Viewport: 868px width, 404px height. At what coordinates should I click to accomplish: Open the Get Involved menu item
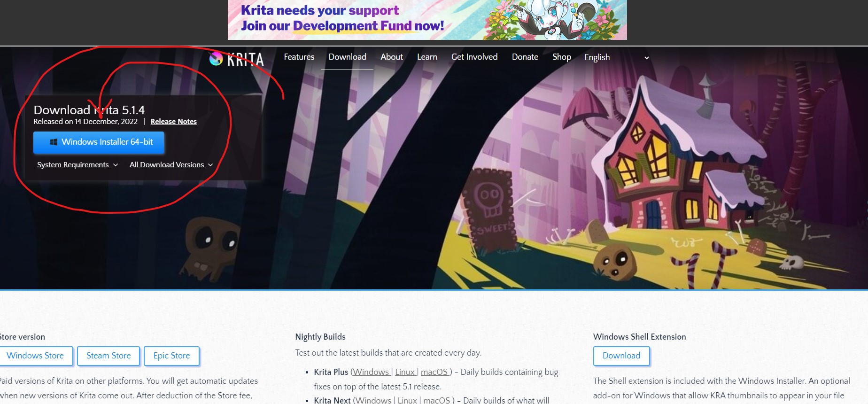click(x=474, y=57)
